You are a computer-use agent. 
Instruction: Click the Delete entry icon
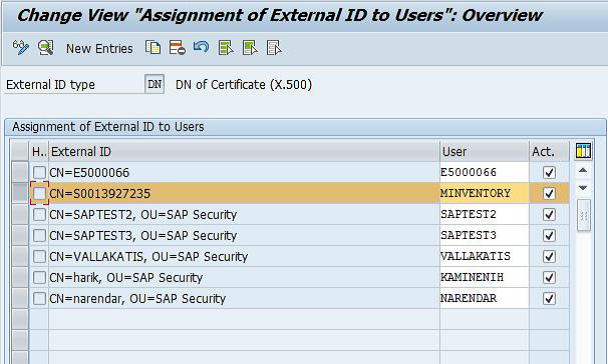tap(177, 48)
